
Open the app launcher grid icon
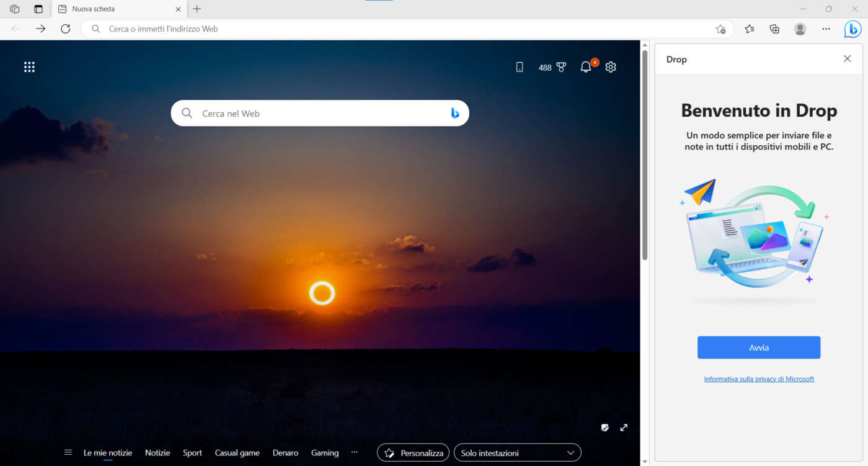pos(29,66)
